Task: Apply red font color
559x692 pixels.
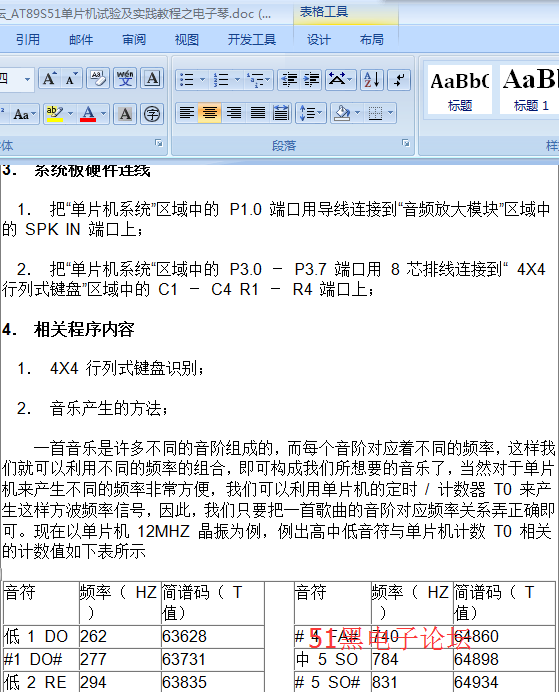Action: click(88, 114)
